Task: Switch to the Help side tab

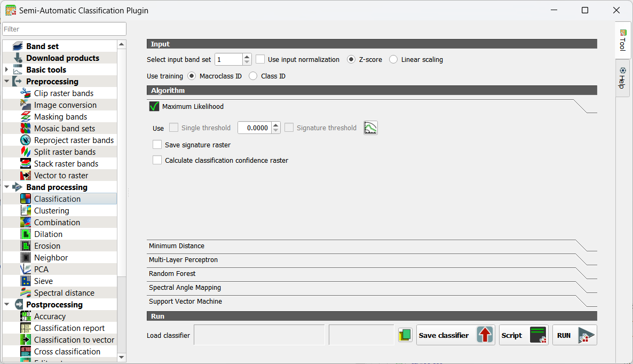Action: tap(622, 78)
